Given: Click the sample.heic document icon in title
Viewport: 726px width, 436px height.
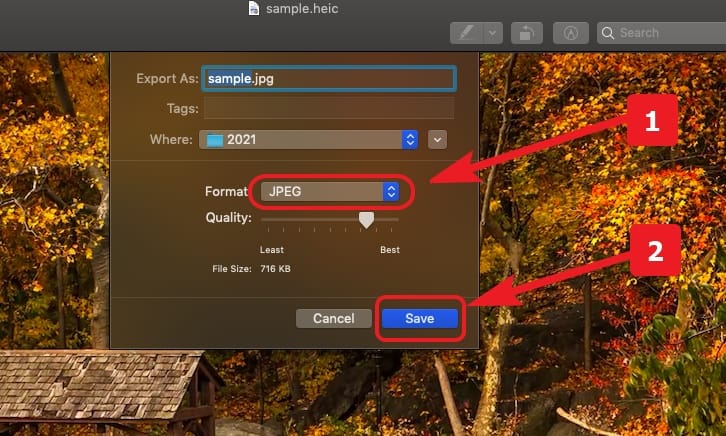Looking at the screenshot, I should (254, 8).
